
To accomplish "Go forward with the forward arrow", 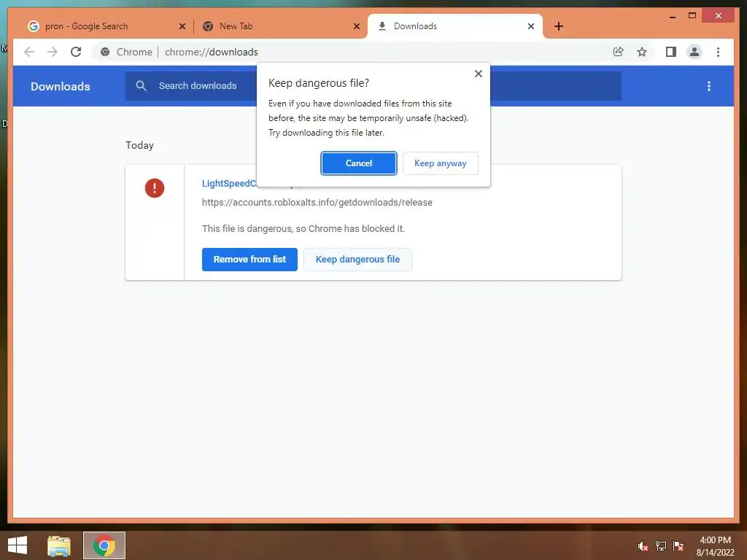I will 53,52.
